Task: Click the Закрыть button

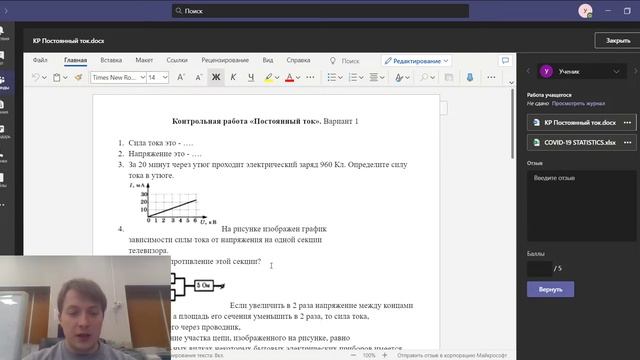Action: click(x=618, y=40)
